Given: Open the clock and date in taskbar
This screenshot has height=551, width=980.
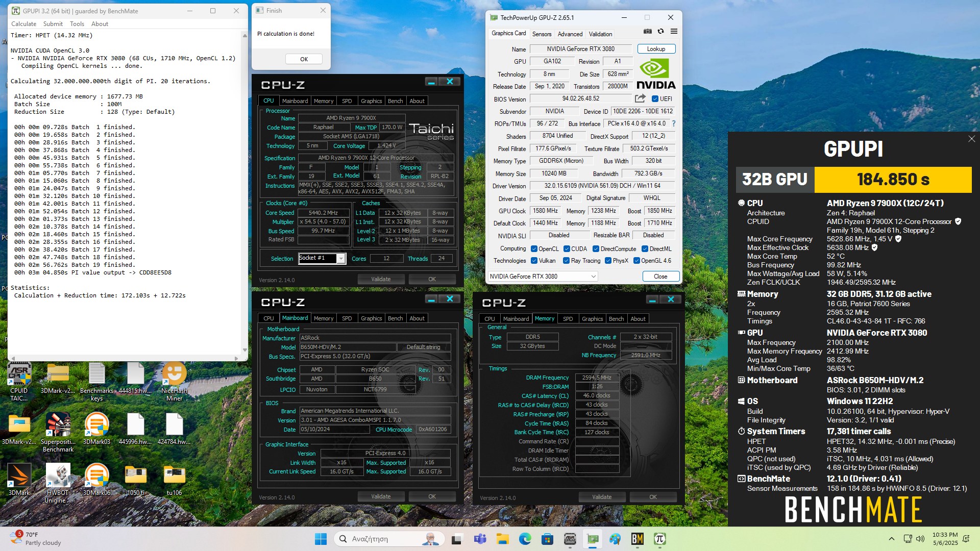Looking at the screenshot, I should coord(945,539).
